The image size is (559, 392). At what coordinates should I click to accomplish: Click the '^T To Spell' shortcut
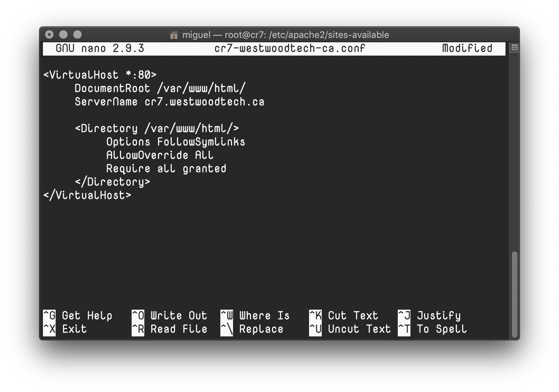[433, 329]
